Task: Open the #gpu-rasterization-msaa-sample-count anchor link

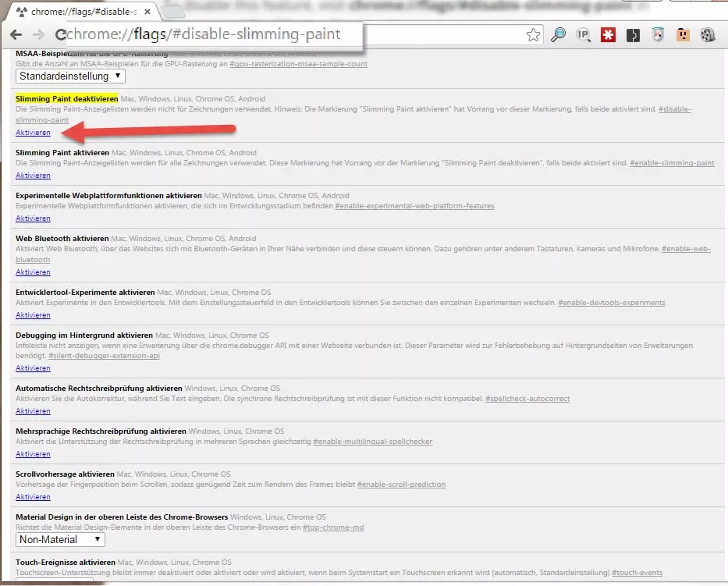Action: (299, 64)
